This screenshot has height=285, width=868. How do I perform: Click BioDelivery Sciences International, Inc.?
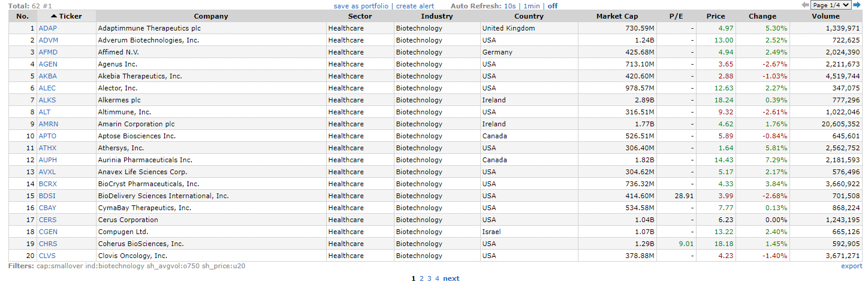pos(163,196)
